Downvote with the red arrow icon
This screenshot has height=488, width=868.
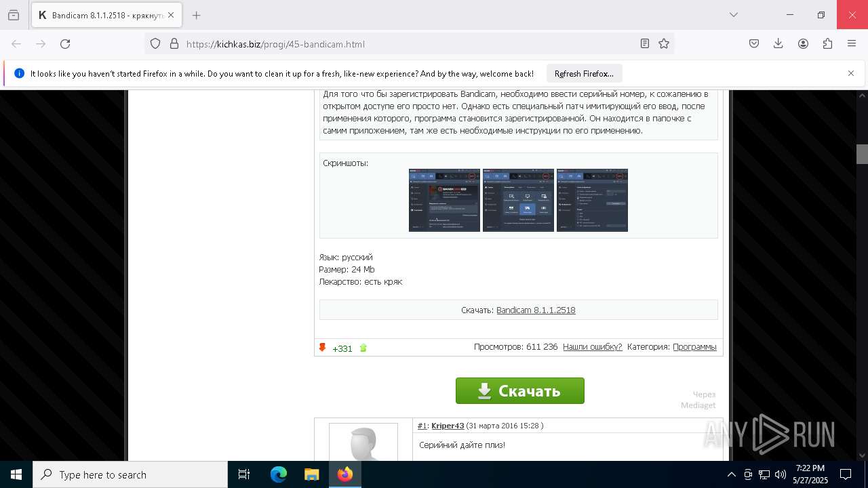click(x=323, y=348)
